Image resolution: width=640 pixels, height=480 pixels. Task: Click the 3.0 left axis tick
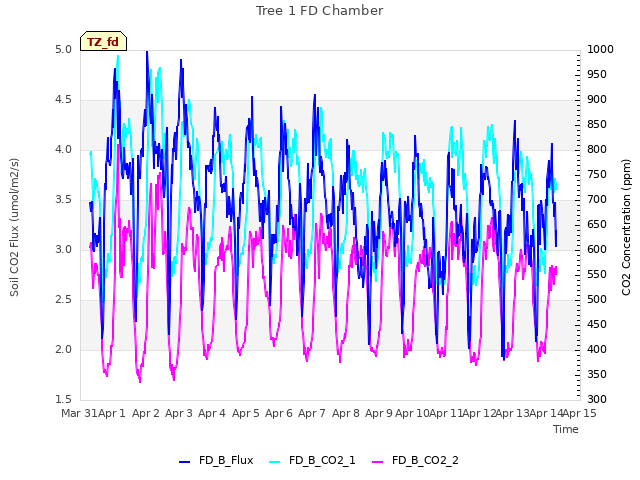tap(63, 250)
